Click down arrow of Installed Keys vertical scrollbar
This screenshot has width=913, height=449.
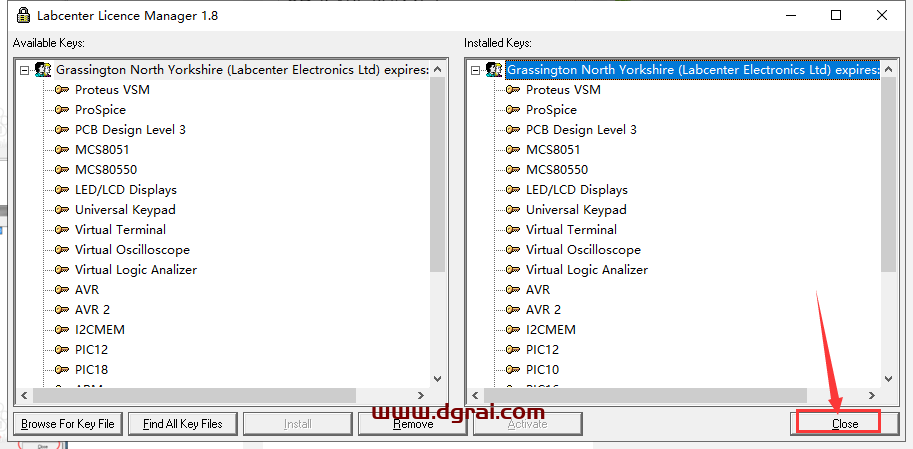[x=889, y=378]
